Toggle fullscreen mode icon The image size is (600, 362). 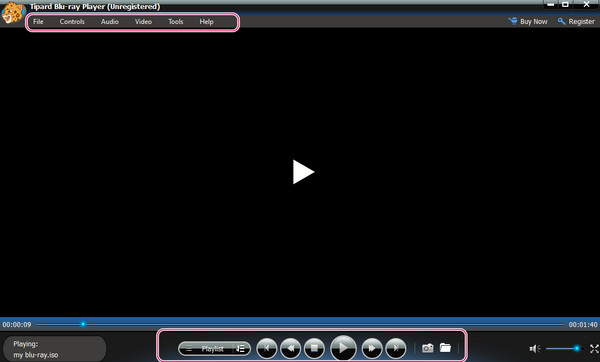pos(594,349)
